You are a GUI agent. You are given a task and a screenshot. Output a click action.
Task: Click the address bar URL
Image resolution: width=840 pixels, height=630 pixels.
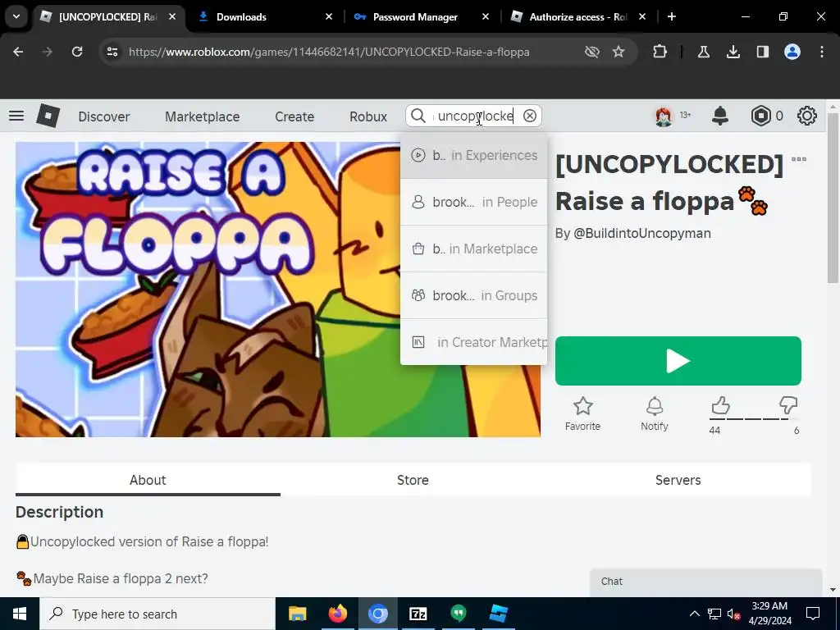coord(329,52)
